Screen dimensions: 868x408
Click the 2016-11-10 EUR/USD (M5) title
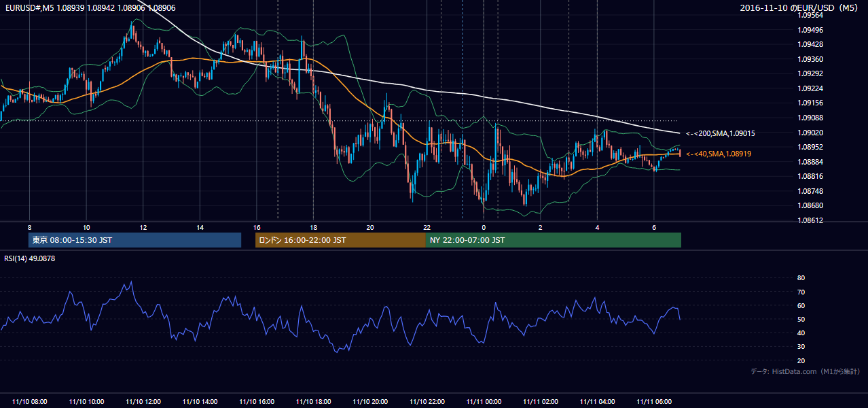[800, 8]
